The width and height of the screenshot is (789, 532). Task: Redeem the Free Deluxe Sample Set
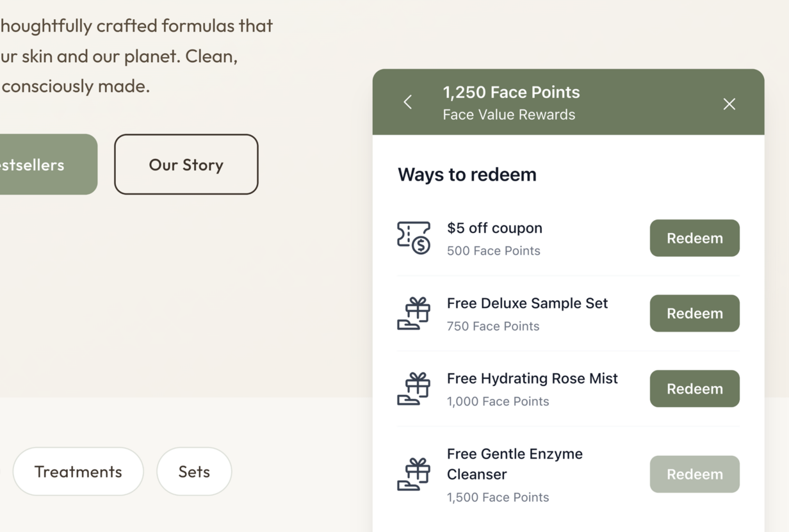tap(694, 313)
